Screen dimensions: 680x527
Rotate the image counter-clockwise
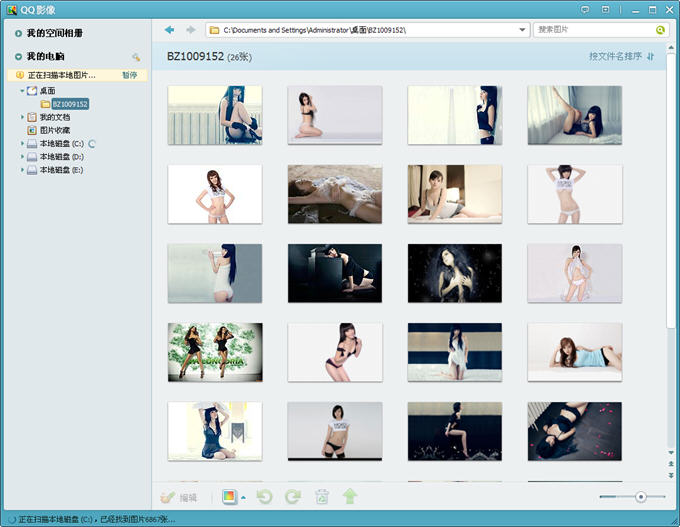265,496
